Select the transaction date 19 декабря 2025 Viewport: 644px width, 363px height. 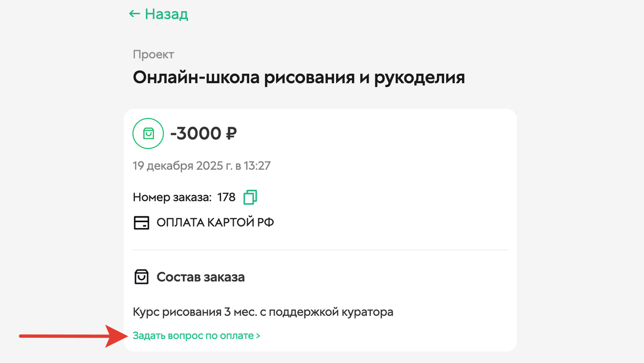pos(202,165)
